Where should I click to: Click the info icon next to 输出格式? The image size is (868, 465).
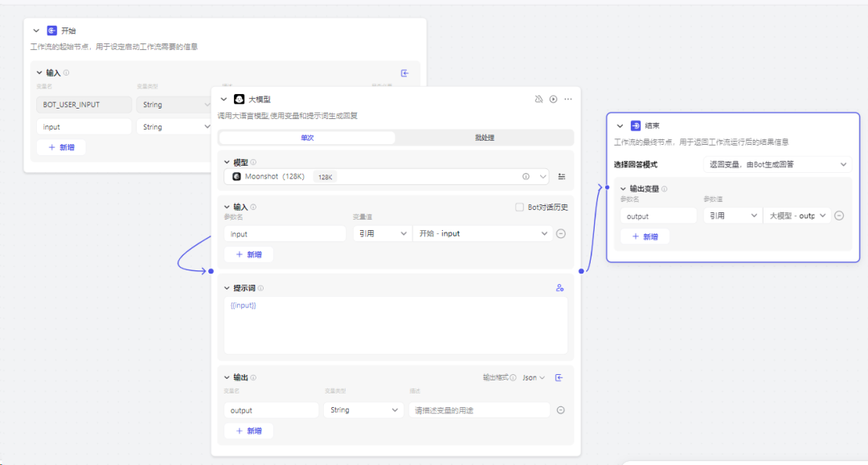point(513,378)
